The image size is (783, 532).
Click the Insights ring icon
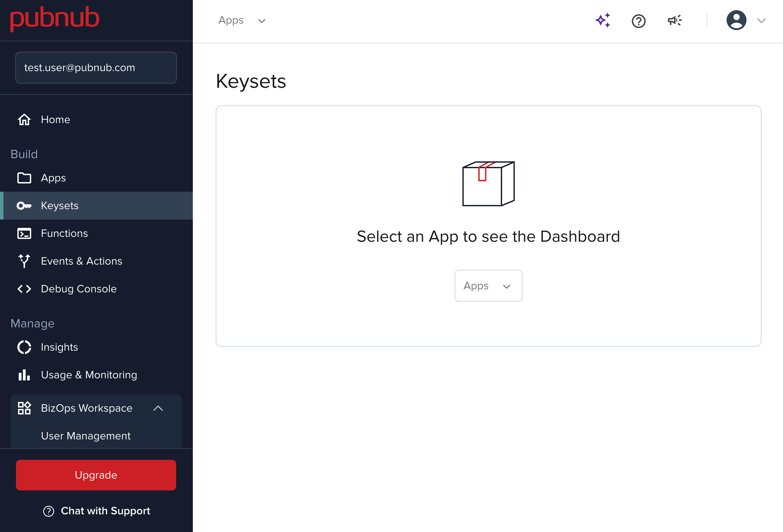24,347
